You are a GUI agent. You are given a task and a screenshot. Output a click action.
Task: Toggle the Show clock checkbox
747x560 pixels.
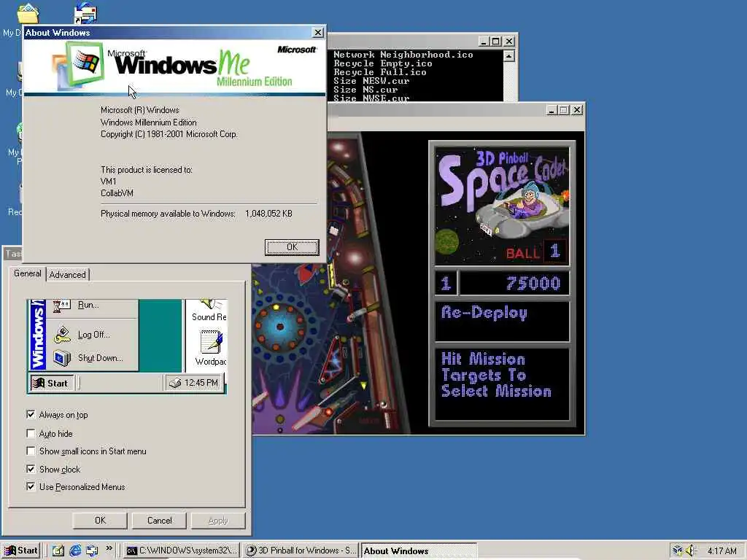point(31,469)
